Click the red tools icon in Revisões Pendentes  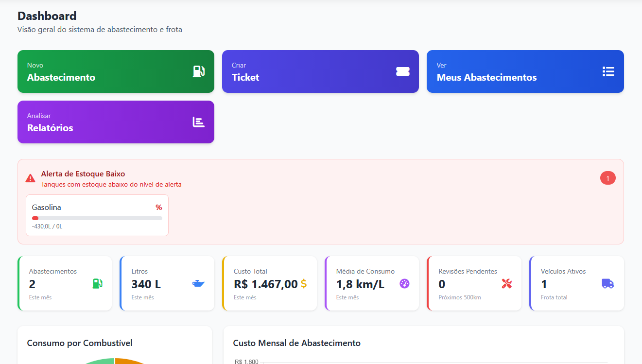(506, 283)
